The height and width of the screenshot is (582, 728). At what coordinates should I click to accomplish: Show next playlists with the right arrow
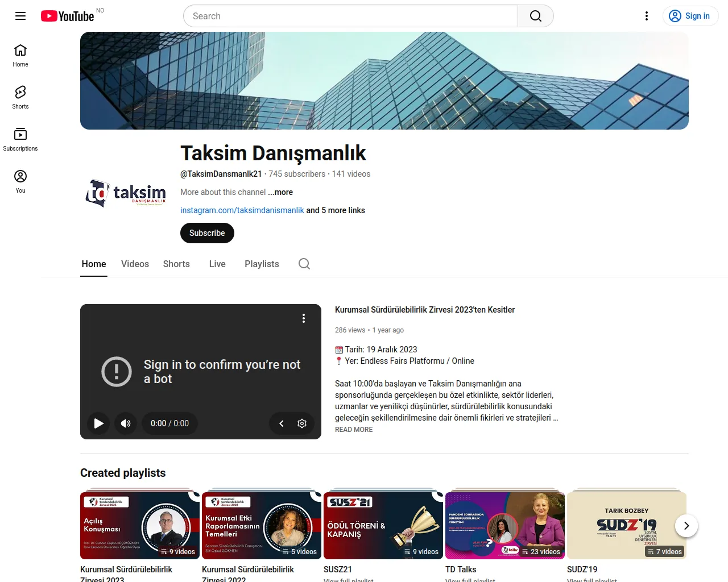tap(686, 526)
